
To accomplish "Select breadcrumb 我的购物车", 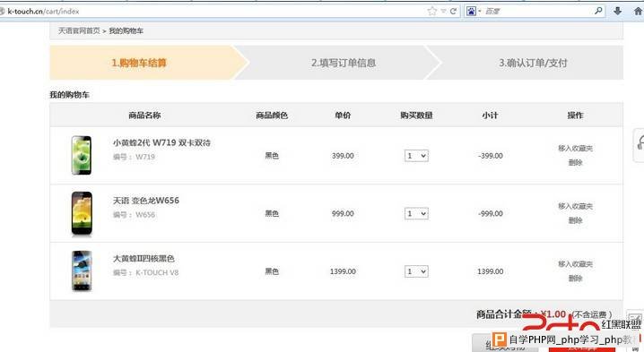I will (x=126, y=30).
